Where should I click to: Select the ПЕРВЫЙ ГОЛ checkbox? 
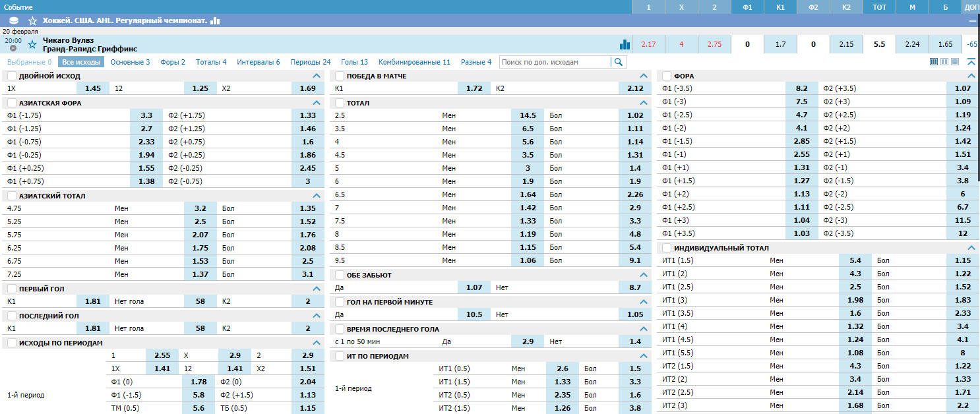(x=12, y=289)
